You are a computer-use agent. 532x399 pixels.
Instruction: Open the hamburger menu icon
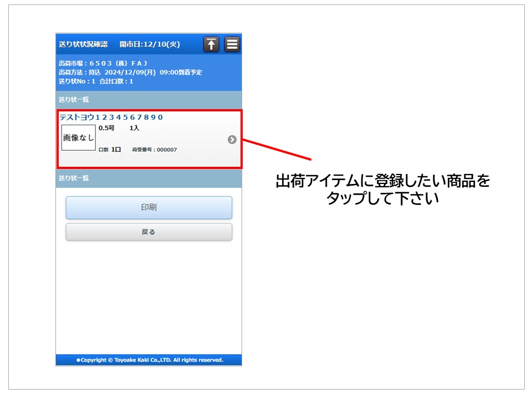[x=232, y=44]
